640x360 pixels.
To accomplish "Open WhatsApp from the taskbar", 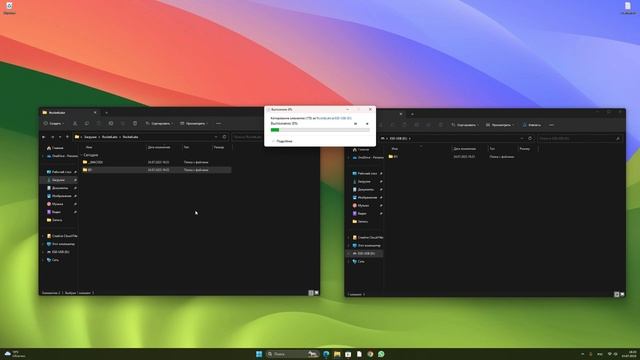I will pos(381,354).
